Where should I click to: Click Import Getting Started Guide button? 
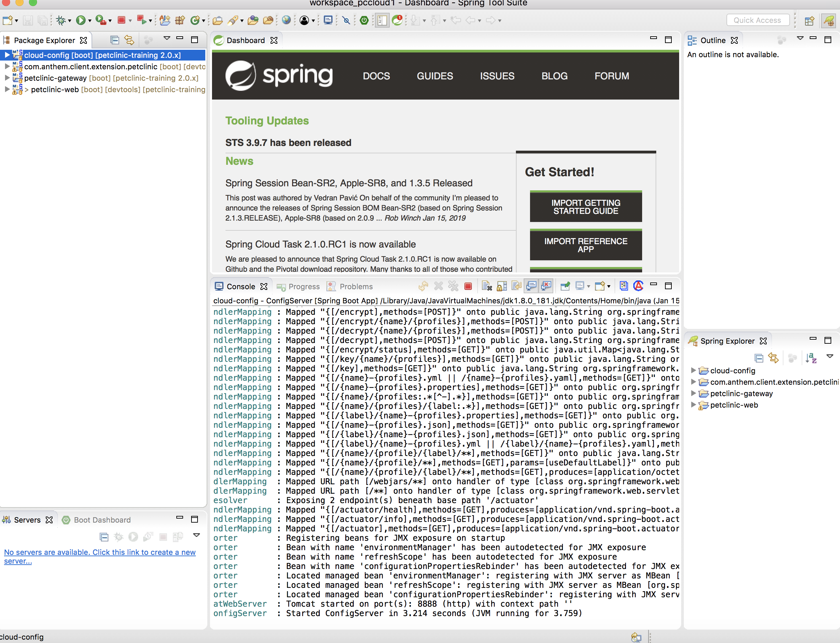586,207
